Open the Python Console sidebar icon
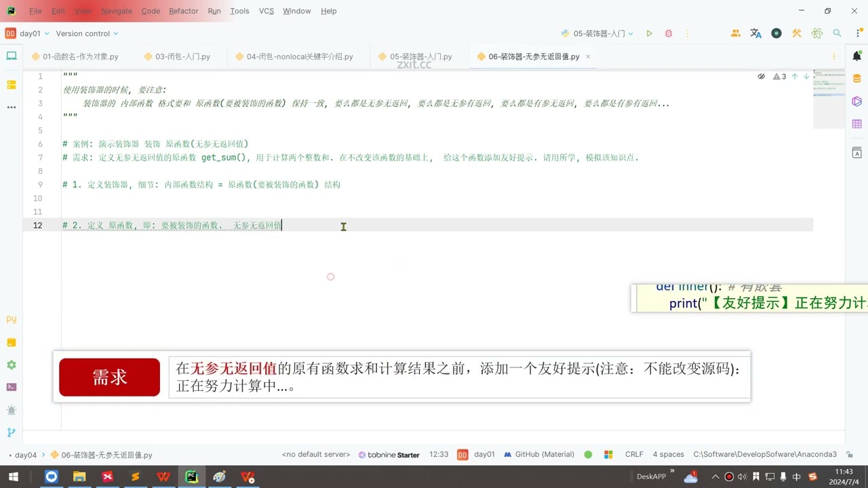Viewport: 868px width, 488px height. click(11, 319)
